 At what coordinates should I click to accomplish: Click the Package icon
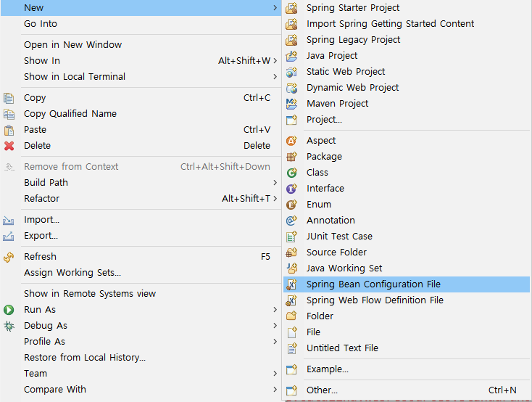pyautogui.click(x=291, y=157)
